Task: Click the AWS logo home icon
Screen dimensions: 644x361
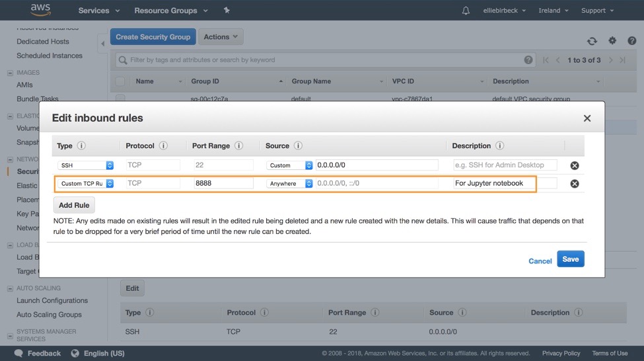Action: 41,10
